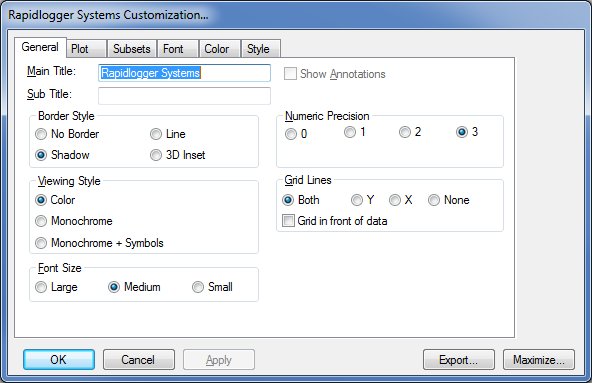The height and width of the screenshot is (383, 592).
Task: Click the Cancel button
Action: tap(139, 359)
